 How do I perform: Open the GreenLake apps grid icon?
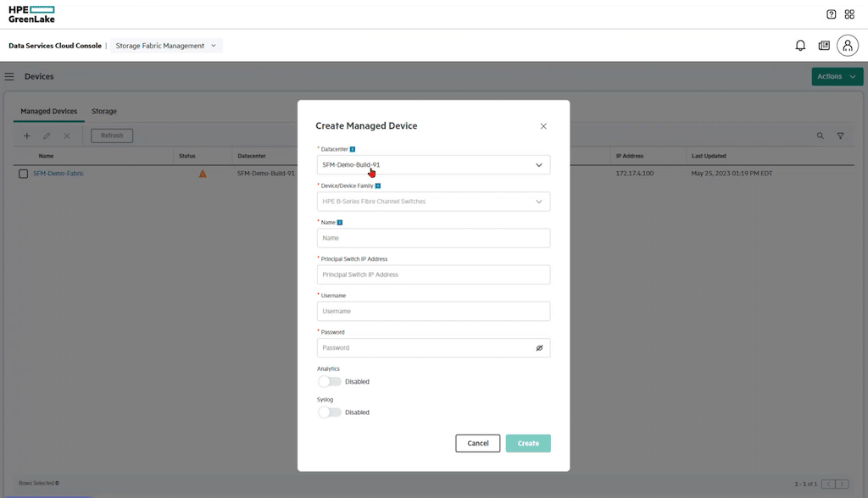click(x=849, y=14)
